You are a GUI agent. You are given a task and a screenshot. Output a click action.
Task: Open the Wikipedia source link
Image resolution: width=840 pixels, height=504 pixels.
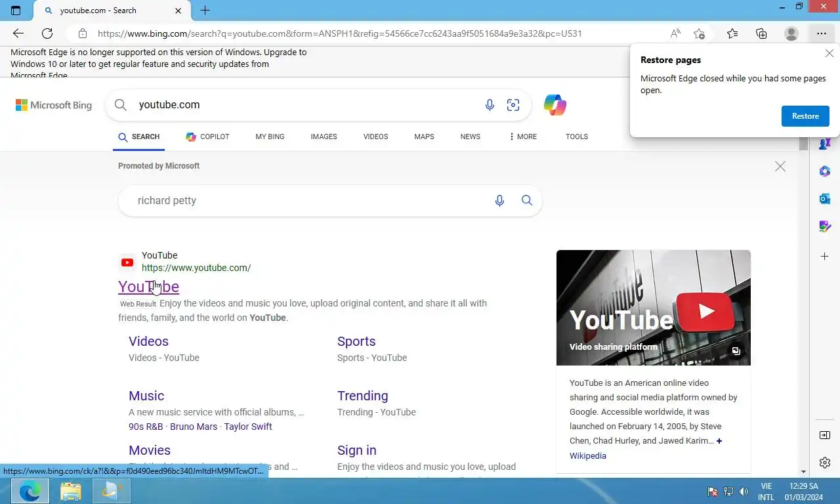click(588, 455)
